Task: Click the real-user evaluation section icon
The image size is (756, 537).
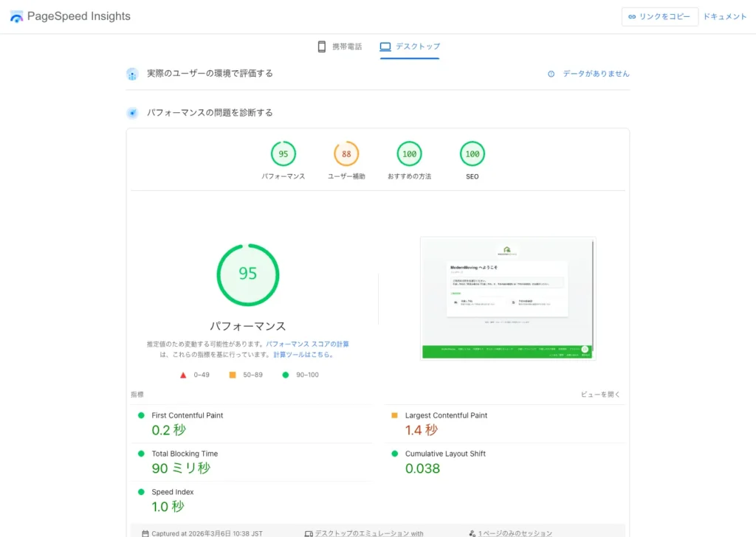Action: pos(132,74)
